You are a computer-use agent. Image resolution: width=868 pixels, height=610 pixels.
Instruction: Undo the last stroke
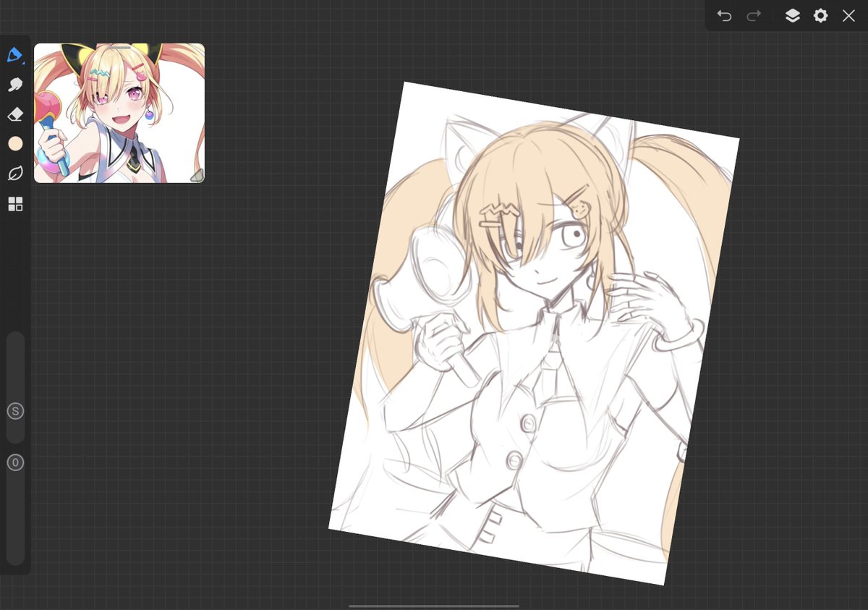(x=724, y=15)
